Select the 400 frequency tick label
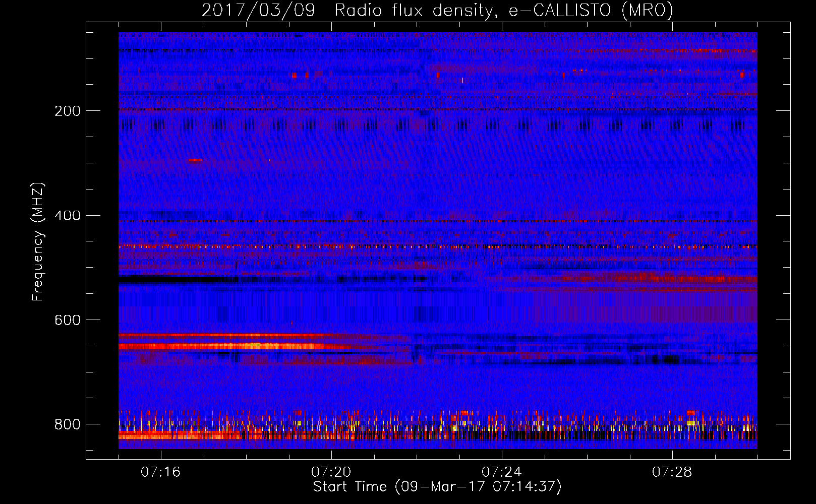 [68, 216]
